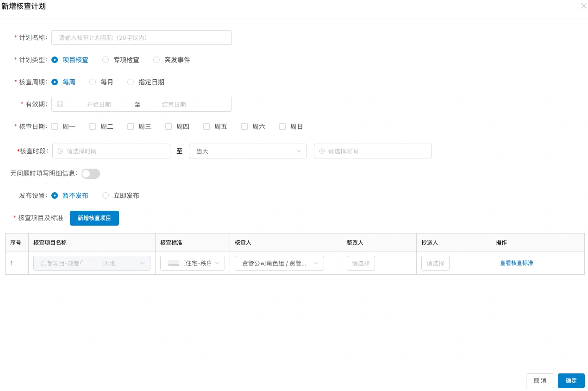Viewport: 588px width, 391px height.
Task: Toggle the 无问题时填写明细信息 switch
Action: [91, 174]
